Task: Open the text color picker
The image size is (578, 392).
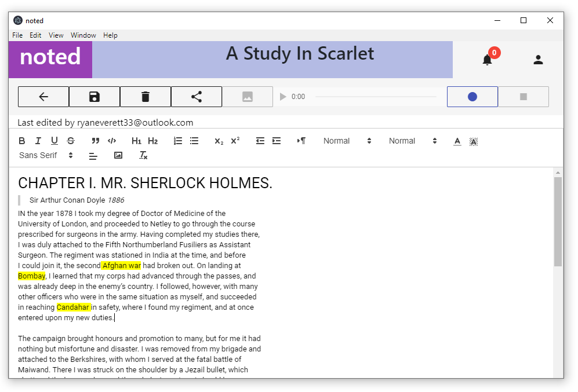Action: pyautogui.click(x=457, y=141)
